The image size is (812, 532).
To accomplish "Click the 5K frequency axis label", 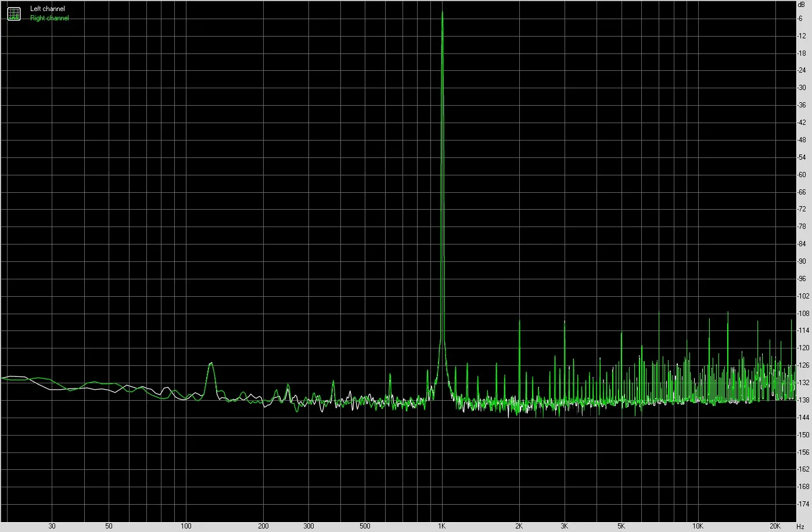I will coord(621,526).
